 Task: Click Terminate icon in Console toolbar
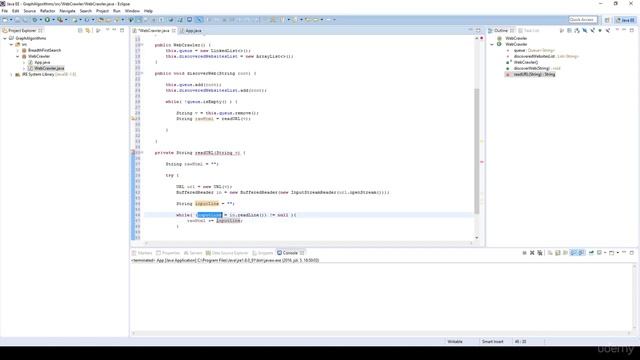(x=524, y=253)
